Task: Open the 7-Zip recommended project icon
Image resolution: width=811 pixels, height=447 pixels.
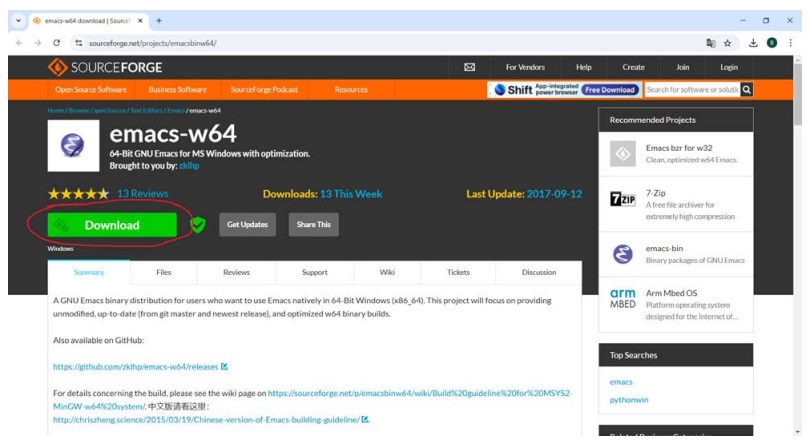Action: (622, 199)
